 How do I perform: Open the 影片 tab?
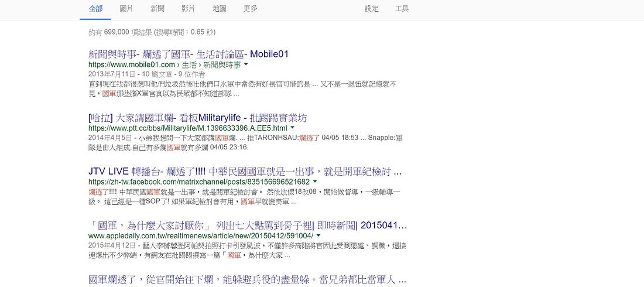click(188, 9)
